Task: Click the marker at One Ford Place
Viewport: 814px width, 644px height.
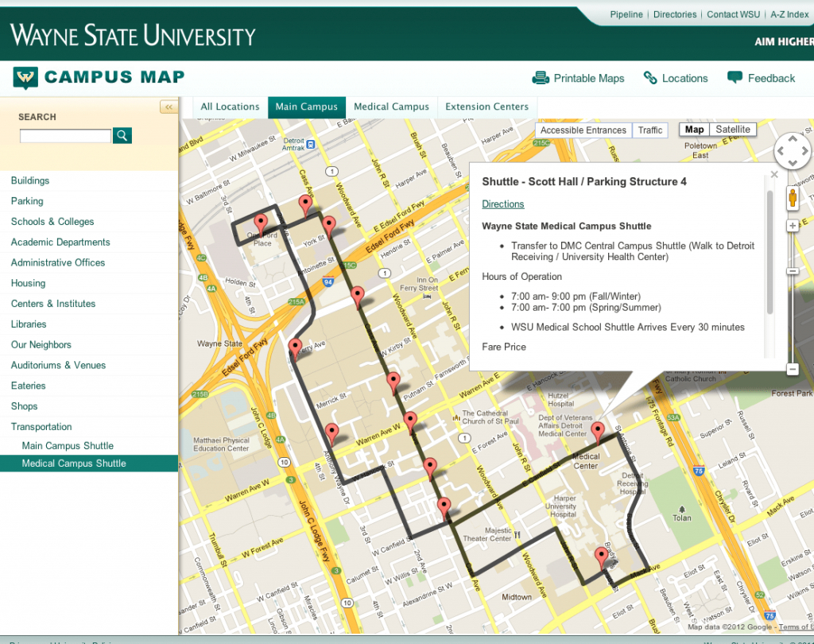Action: 260,224
